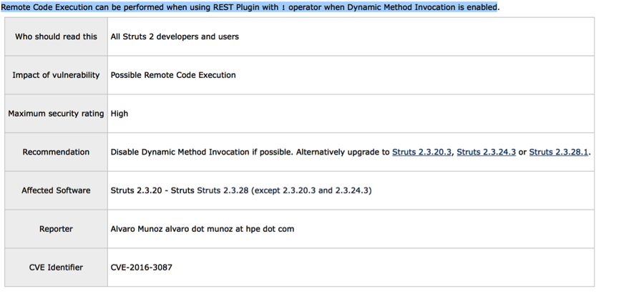Viewport: 644px width, 297px height.
Task: Click the "CVE Identifier" row label
Action: click(56, 268)
